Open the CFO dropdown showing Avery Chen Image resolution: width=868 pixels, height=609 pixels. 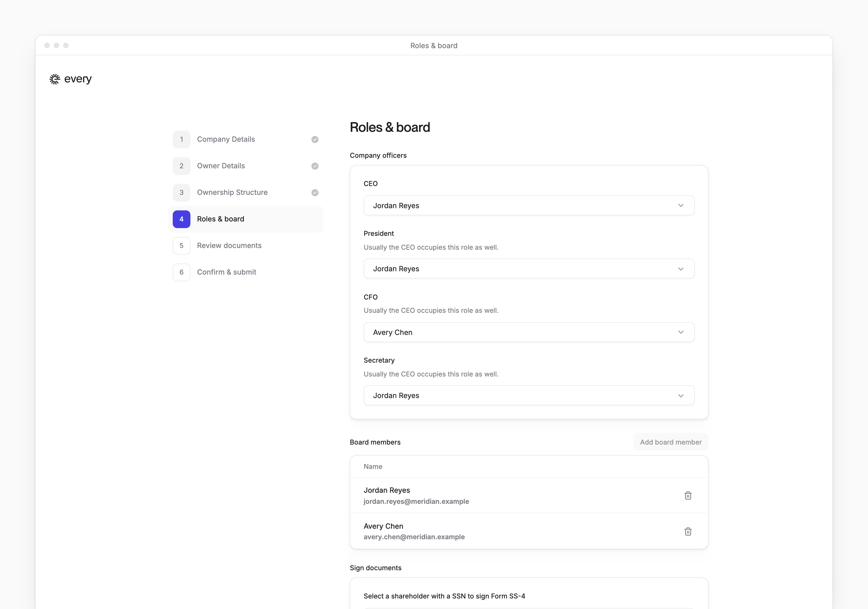point(528,332)
